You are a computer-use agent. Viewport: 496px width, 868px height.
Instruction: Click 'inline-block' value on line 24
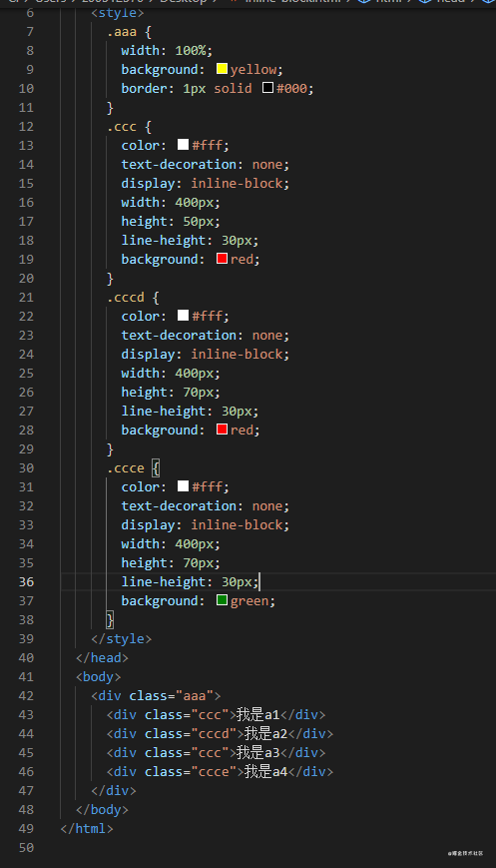237,355
